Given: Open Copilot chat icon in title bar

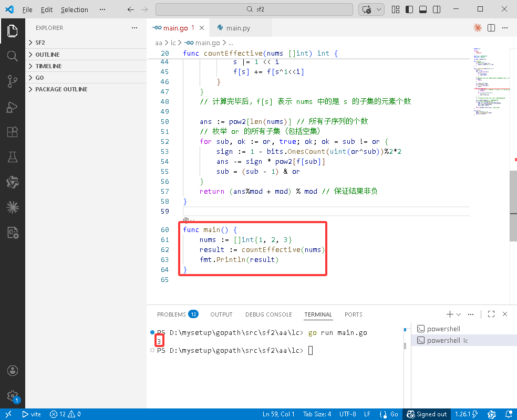Looking at the screenshot, I should pyautogui.click(x=367, y=9).
